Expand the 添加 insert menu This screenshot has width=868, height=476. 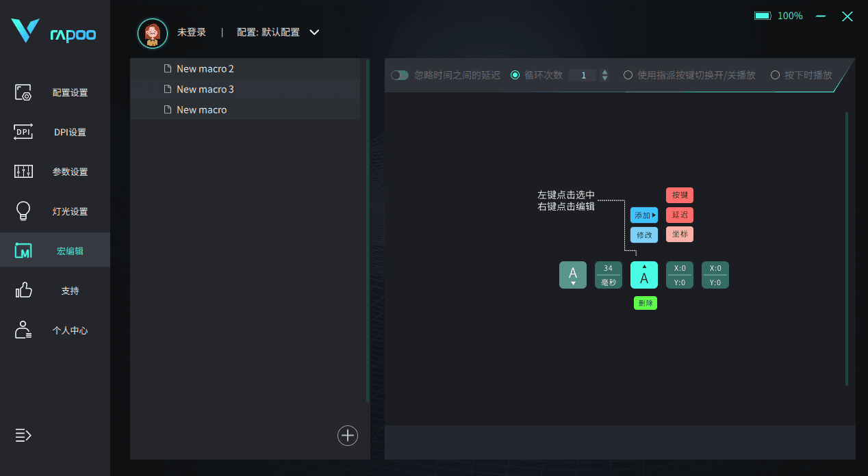point(643,214)
